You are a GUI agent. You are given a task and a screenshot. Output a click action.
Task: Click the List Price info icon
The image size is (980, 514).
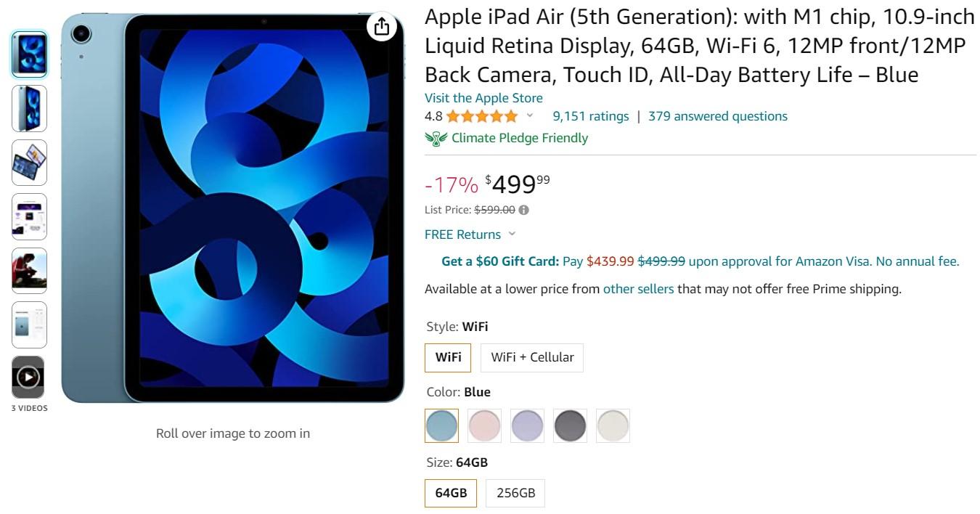pyautogui.click(x=524, y=210)
